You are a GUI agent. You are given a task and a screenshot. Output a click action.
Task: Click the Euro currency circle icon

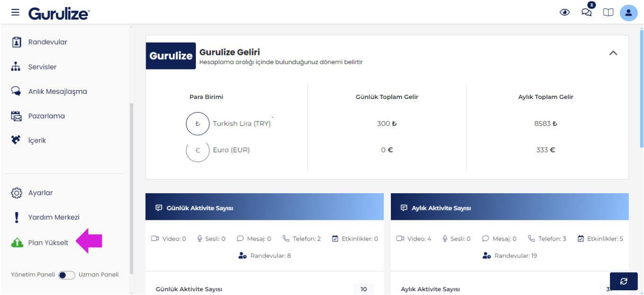click(x=198, y=150)
